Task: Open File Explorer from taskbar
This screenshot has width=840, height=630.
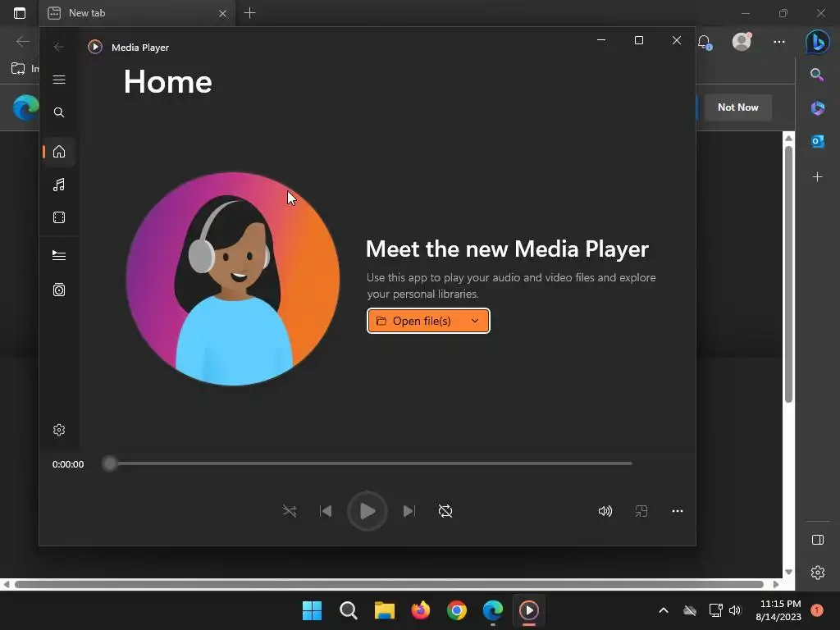Action: (384, 610)
